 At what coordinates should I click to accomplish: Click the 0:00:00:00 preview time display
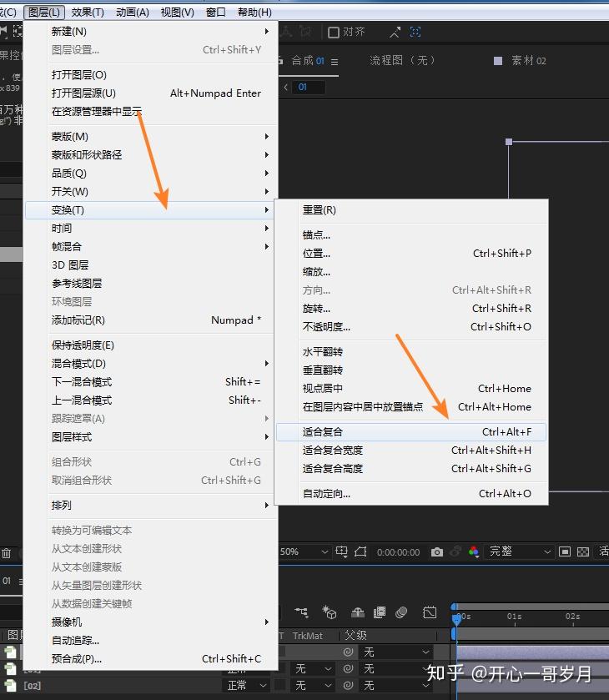click(x=398, y=552)
